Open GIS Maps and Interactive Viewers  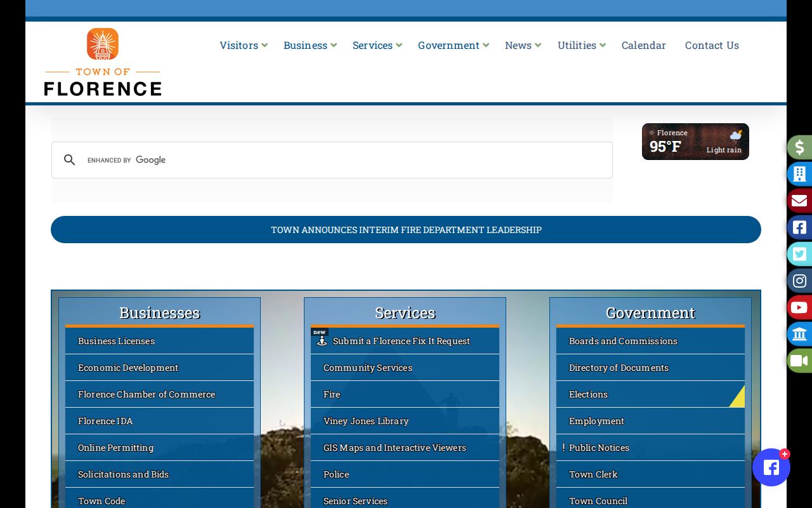point(405,448)
